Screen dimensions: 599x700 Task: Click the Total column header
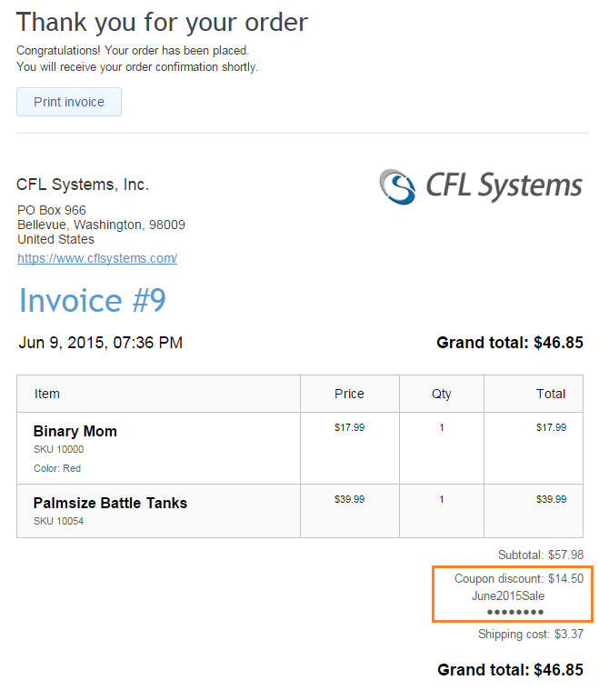(x=551, y=394)
